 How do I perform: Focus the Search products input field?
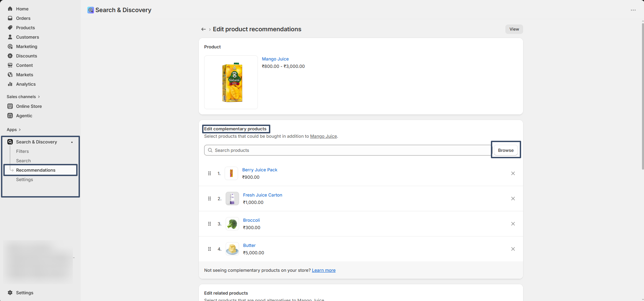[348, 150]
